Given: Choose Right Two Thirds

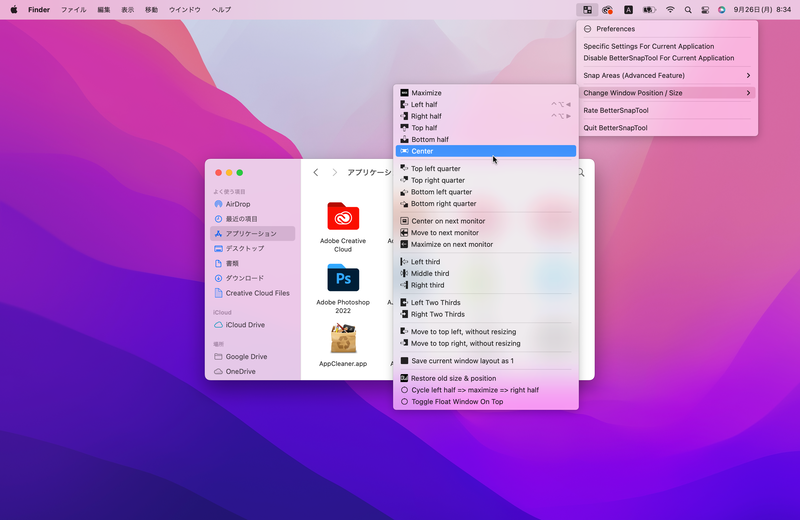Looking at the screenshot, I should (486, 314).
